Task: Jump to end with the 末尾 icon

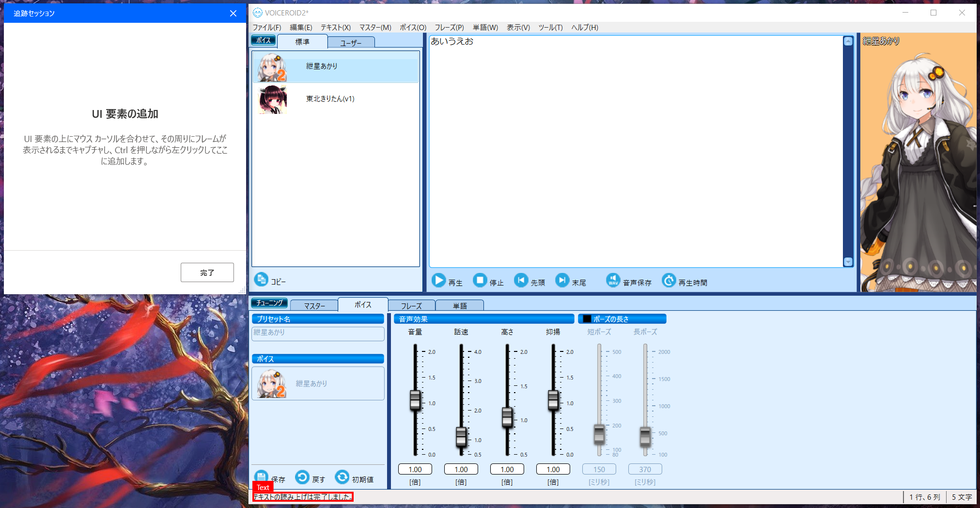Action: tap(562, 280)
